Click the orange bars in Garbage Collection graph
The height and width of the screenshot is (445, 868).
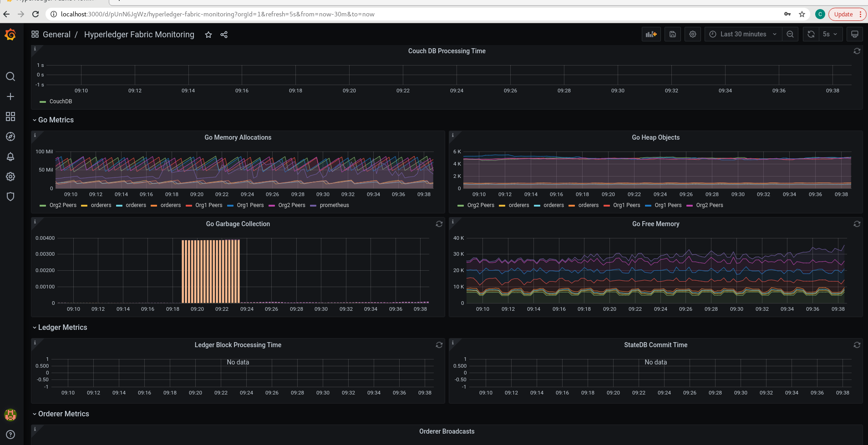pyautogui.click(x=211, y=271)
